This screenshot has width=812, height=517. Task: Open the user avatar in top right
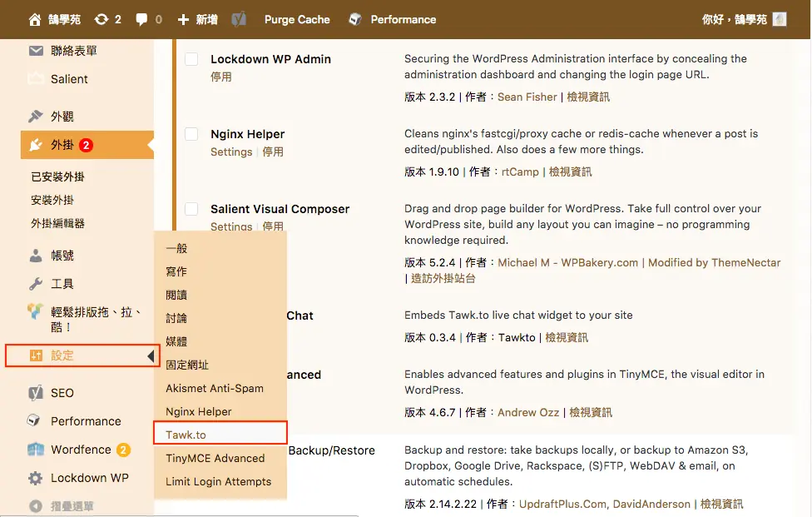point(780,19)
